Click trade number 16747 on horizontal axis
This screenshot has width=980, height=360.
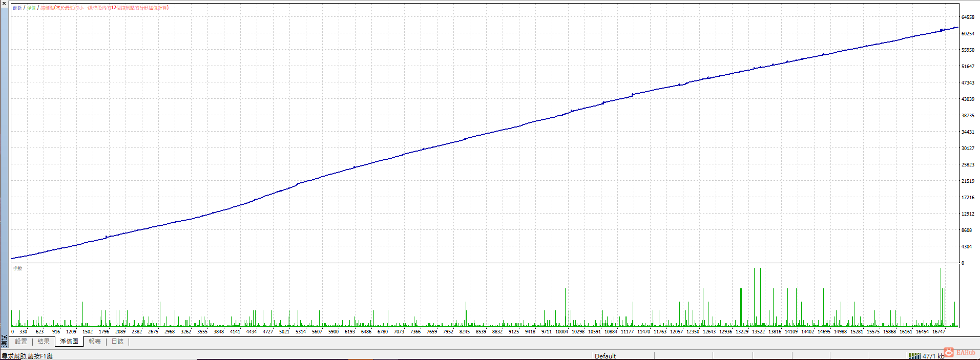point(939,332)
